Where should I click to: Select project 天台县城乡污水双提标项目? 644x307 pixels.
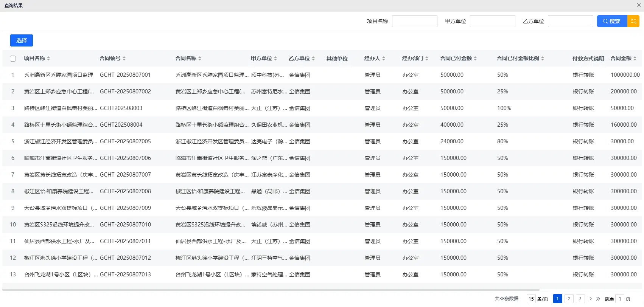61,208
